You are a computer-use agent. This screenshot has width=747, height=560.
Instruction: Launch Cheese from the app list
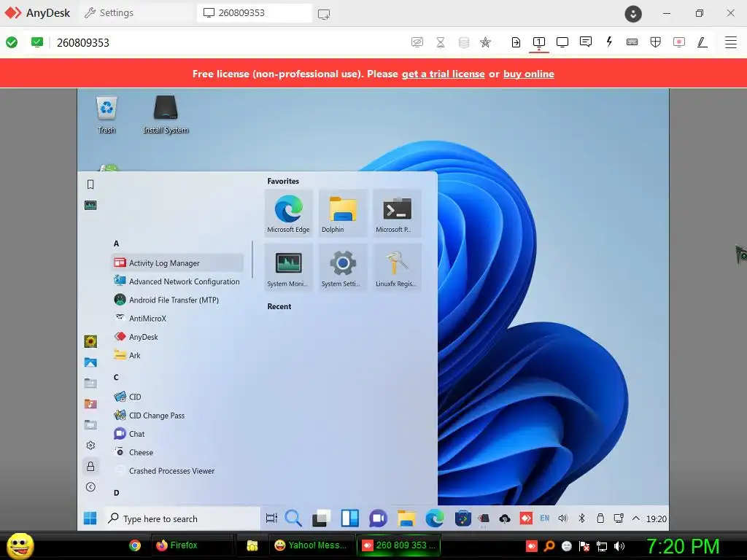coord(177,452)
